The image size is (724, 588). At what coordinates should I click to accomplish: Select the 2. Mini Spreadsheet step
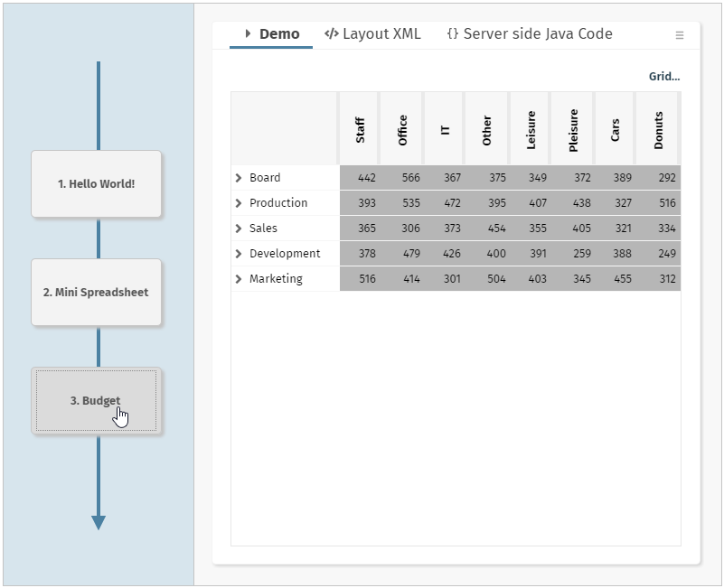coord(96,292)
